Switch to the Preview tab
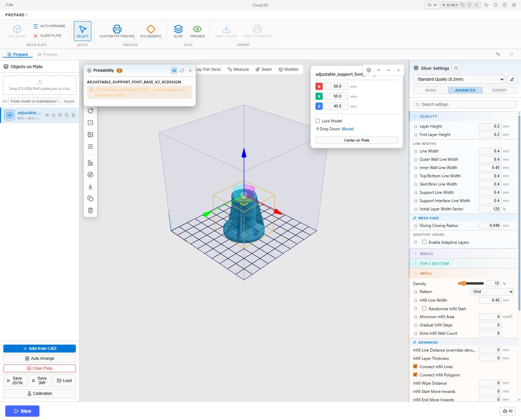 click(x=47, y=55)
